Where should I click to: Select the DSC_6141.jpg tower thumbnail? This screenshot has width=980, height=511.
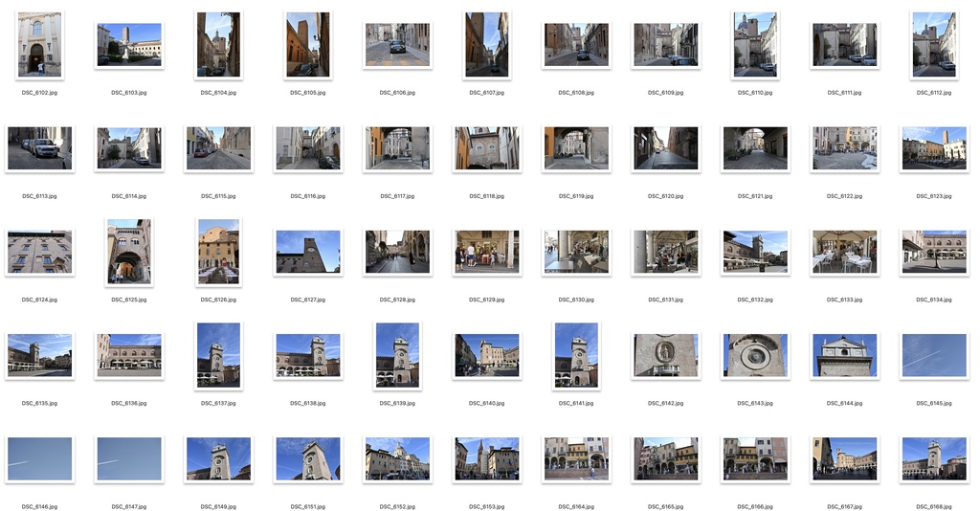[x=575, y=355]
